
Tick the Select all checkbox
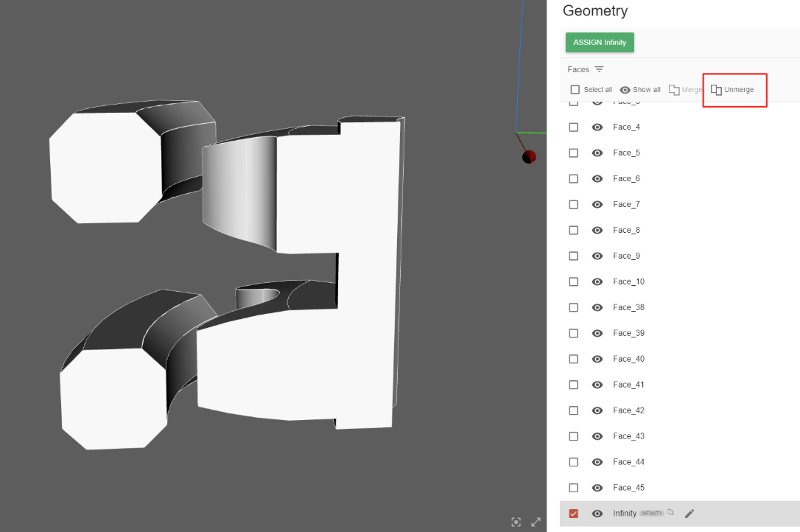(x=575, y=90)
